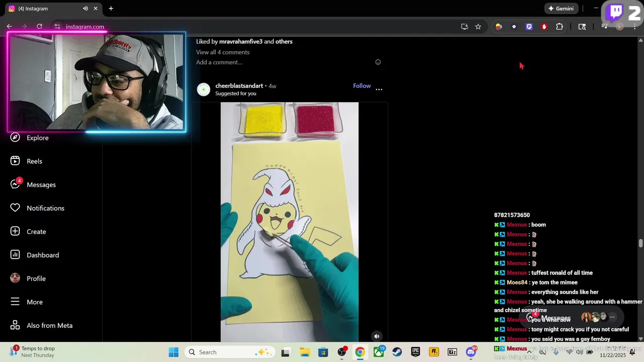Screen dimensions: 644x362
Task: Click the Pikachu sand art video
Action: pos(289,222)
